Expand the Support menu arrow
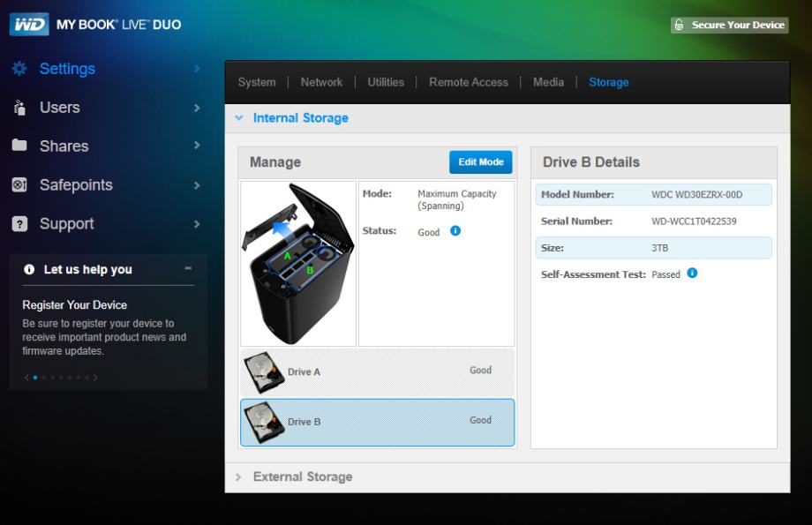This screenshot has width=812, height=525. point(196,224)
